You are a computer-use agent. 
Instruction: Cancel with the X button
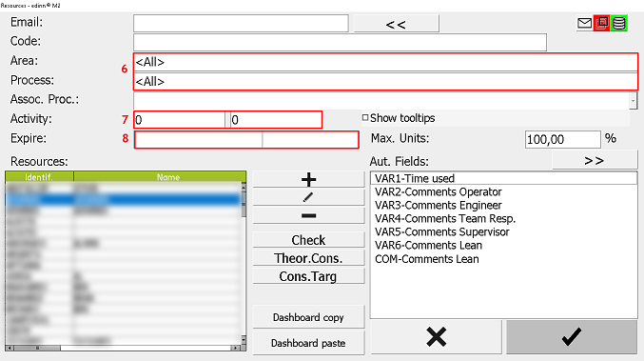pyautogui.click(x=436, y=337)
